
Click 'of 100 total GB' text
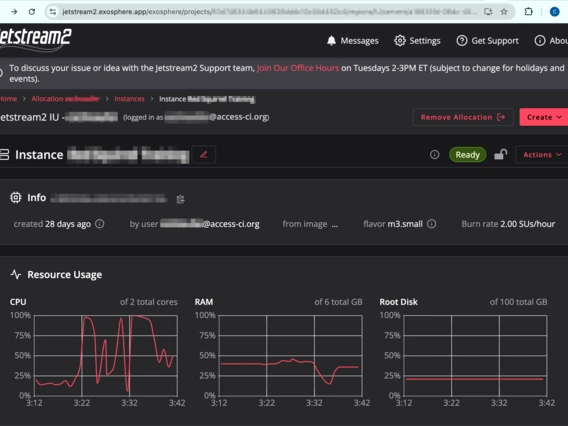pos(518,302)
